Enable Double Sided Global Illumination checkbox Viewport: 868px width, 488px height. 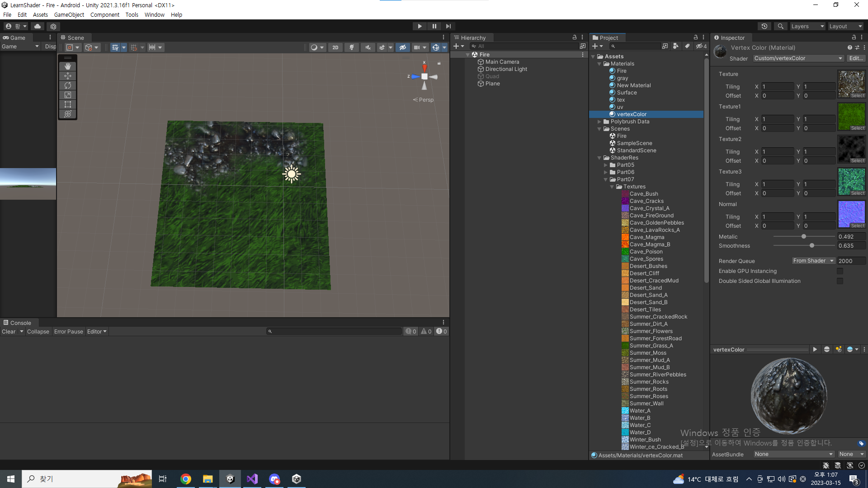pos(840,281)
